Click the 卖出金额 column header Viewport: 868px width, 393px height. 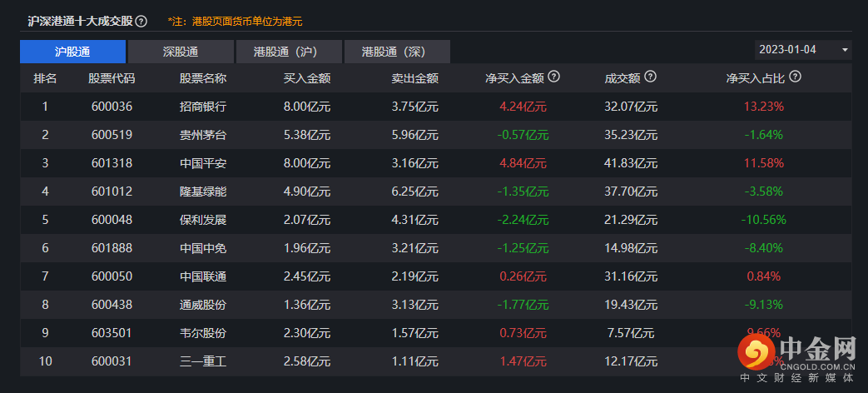(415, 78)
